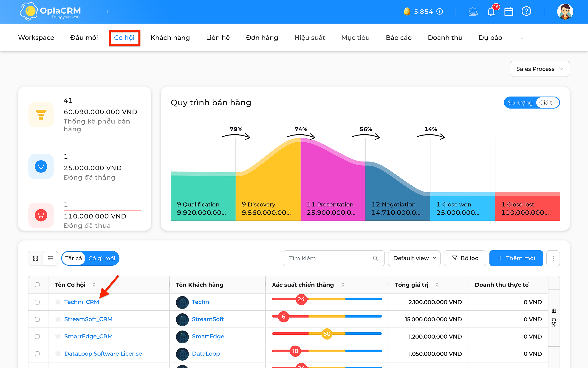Click the StreamSoft company avatar icon
The width and height of the screenshot is (588, 368).
point(182,319)
